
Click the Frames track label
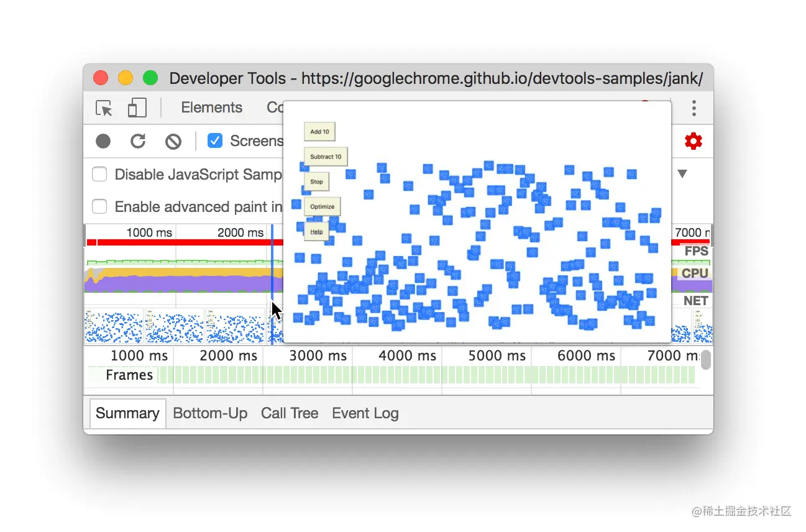(129, 375)
